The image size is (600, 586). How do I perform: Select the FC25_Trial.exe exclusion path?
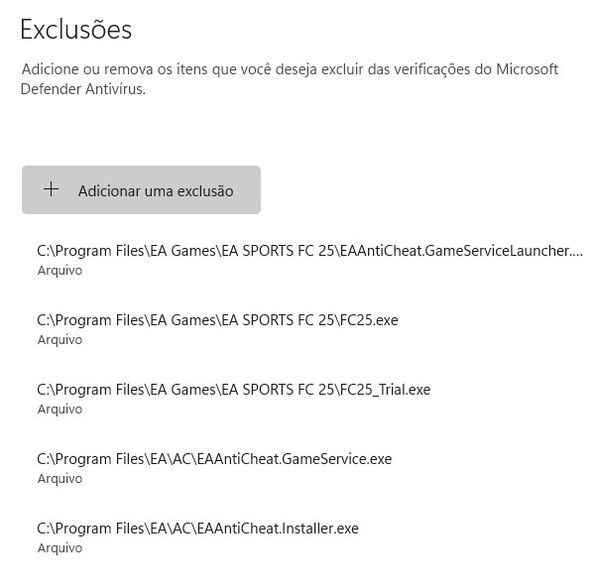(x=234, y=390)
